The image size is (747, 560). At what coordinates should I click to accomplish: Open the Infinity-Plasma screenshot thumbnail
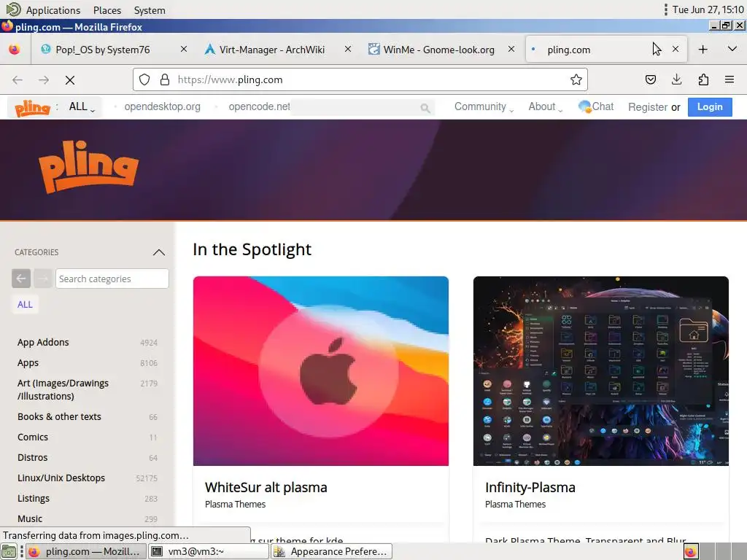click(601, 371)
